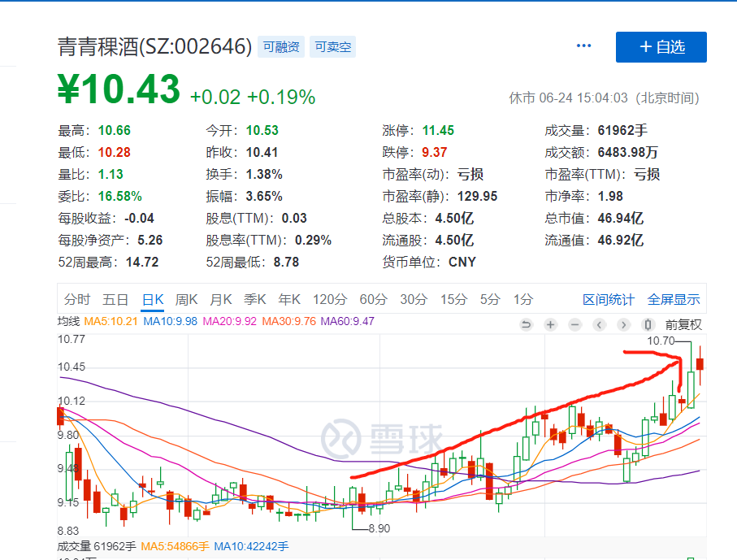Click the 52周最高 value 14.72
The height and width of the screenshot is (560, 737).
(142, 262)
